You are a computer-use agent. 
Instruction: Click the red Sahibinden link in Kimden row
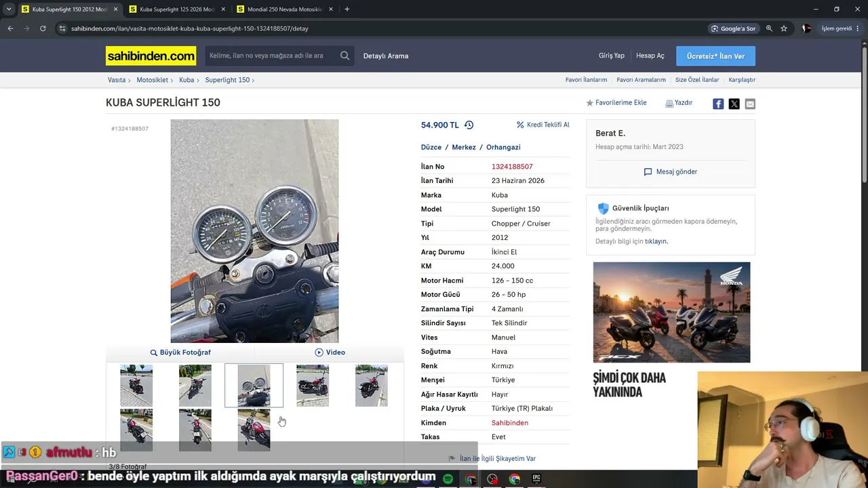point(510,423)
